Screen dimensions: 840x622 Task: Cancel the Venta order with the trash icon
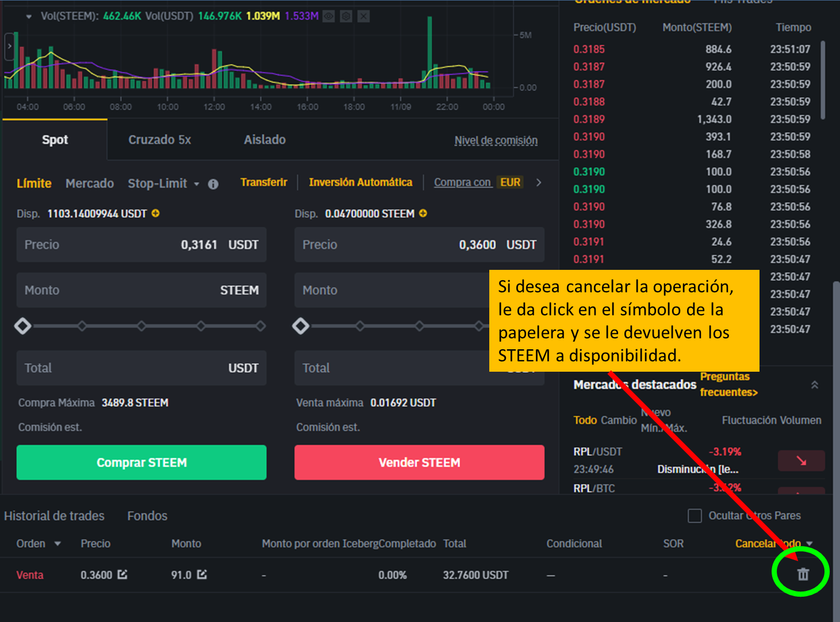tap(803, 574)
